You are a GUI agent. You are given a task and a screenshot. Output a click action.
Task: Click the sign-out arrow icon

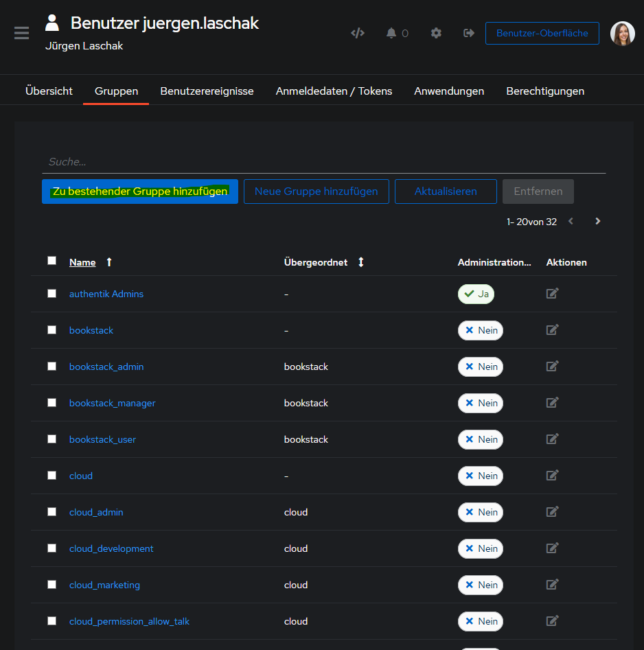(469, 33)
